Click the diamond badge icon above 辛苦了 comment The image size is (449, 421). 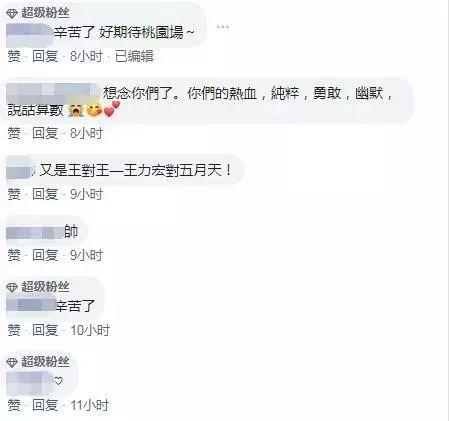[x=12, y=287]
